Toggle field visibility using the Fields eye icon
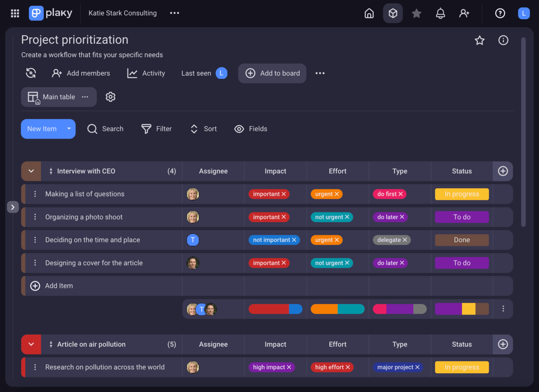 [x=239, y=129]
